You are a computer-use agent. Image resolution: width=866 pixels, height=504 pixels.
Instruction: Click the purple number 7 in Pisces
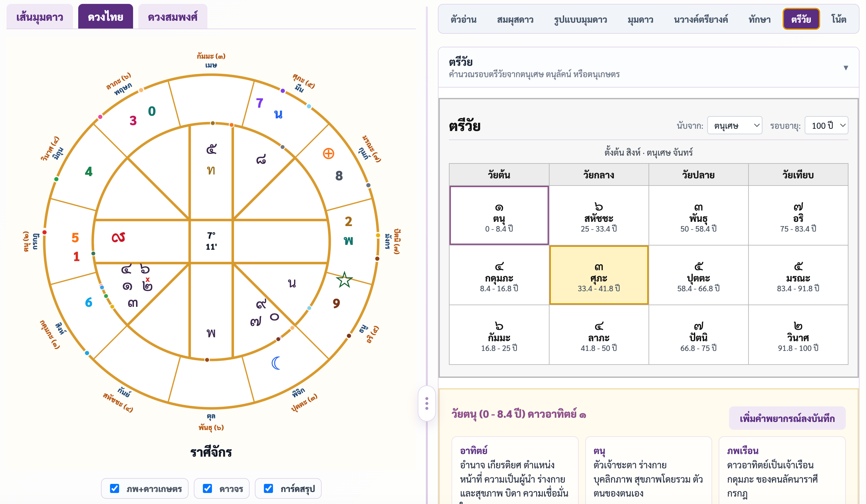point(260,103)
